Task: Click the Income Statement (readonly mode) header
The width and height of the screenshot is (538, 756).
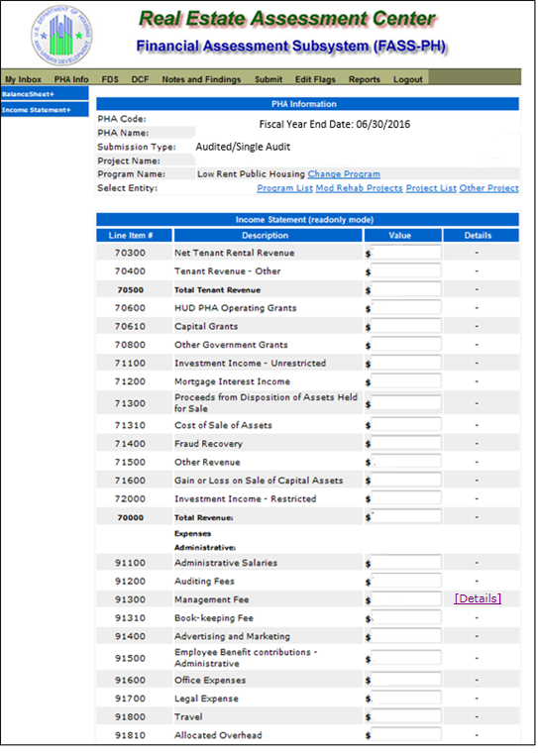Action: [x=305, y=220]
